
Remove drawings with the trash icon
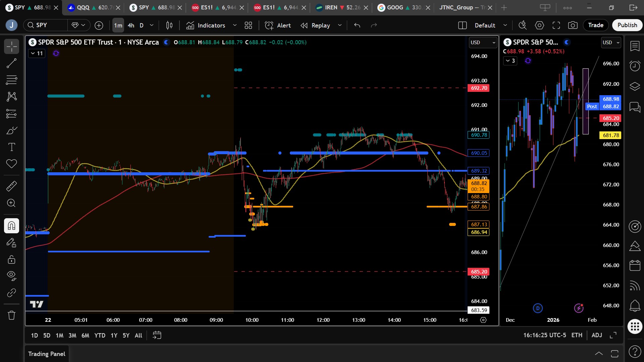tap(11, 315)
